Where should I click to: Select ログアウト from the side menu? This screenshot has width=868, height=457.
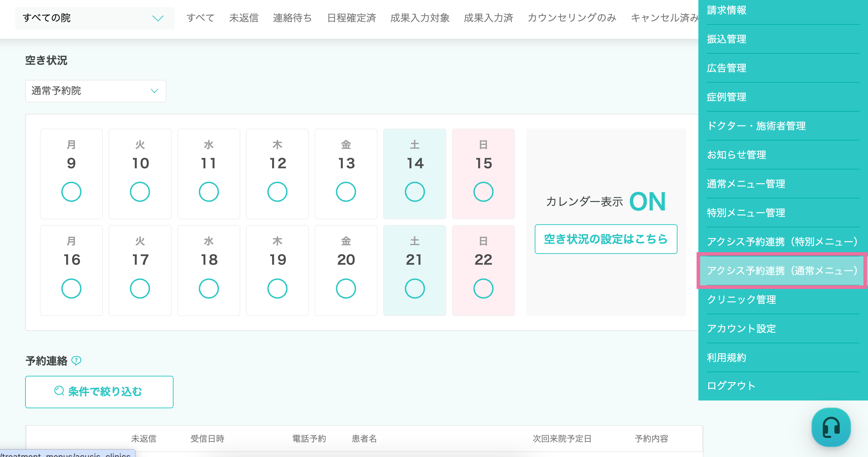click(731, 386)
